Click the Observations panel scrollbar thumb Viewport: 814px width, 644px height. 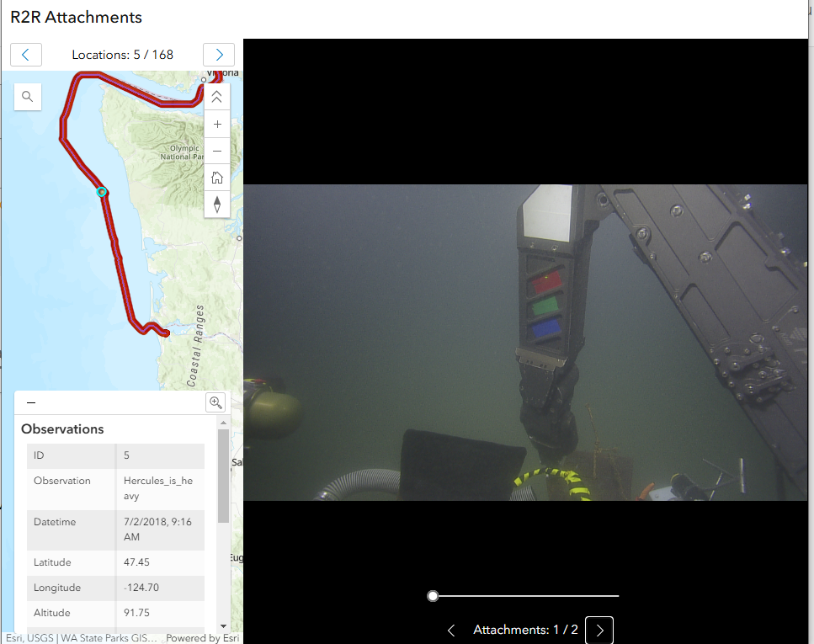(223, 476)
